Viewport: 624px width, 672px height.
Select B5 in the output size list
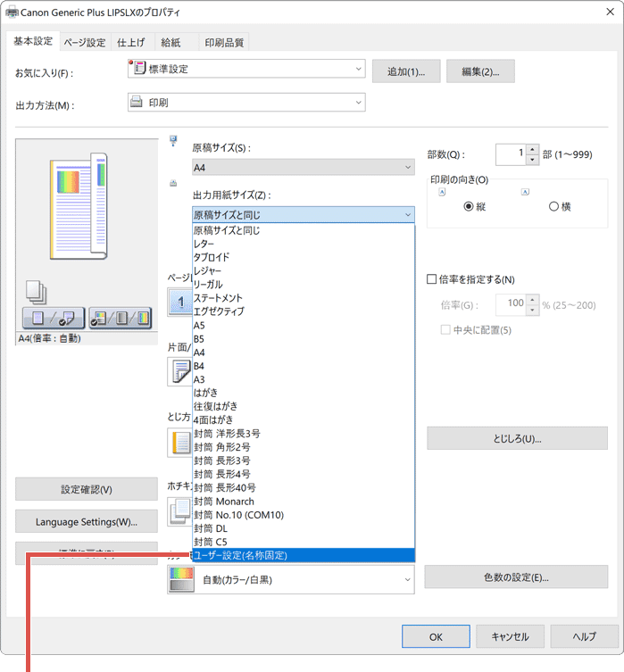(304, 339)
